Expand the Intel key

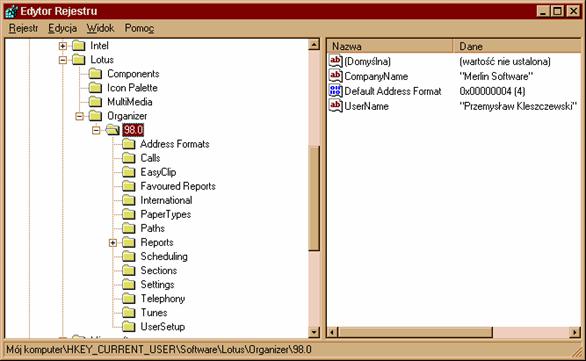click(x=63, y=46)
